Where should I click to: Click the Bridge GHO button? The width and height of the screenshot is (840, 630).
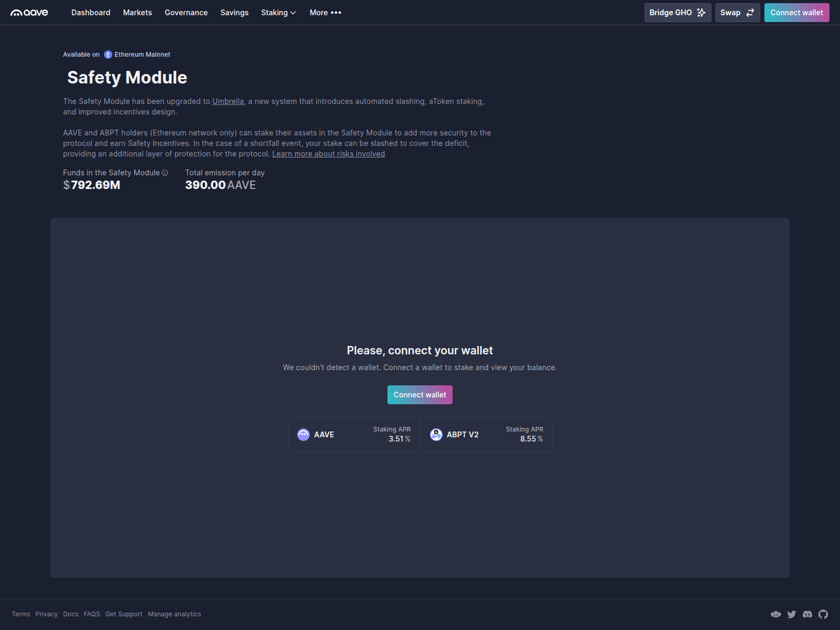click(x=678, y=13)
